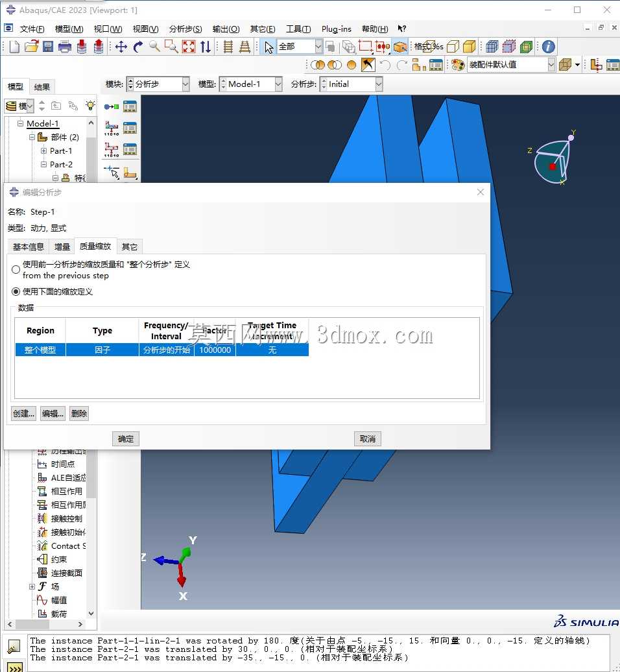Click the blue info query icon
This screenshot has height=672, width=620.
(549, 47)
